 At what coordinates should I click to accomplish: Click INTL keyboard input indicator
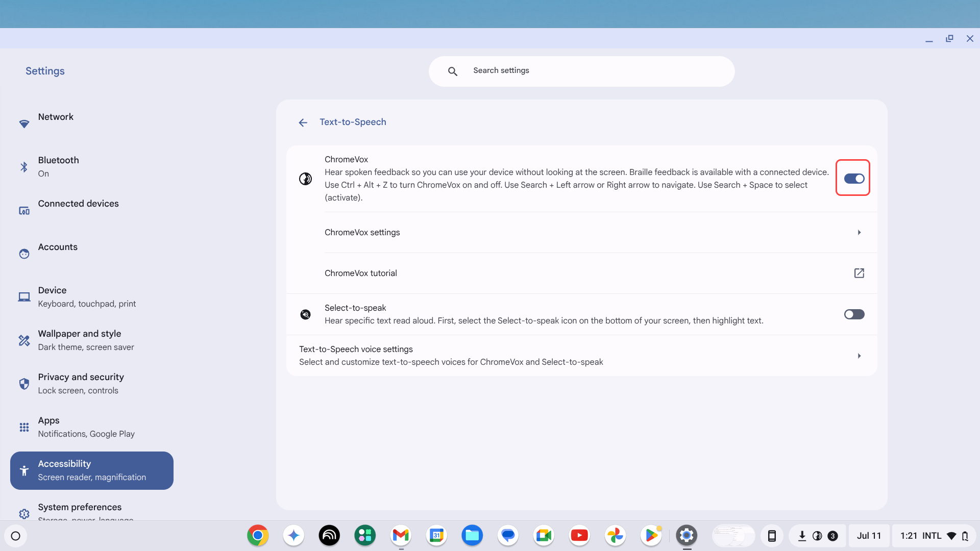click(x=932, y=536)
